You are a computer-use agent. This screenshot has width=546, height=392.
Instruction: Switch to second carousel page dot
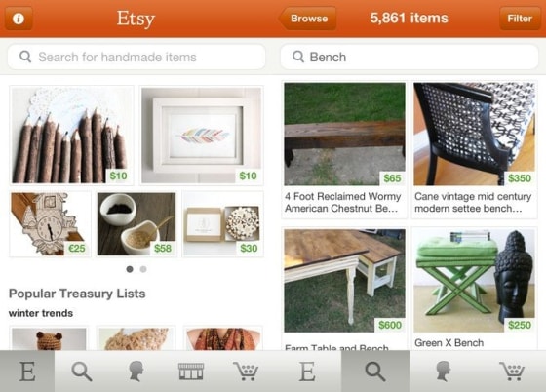pyautogui.click(x=143, y=269)
